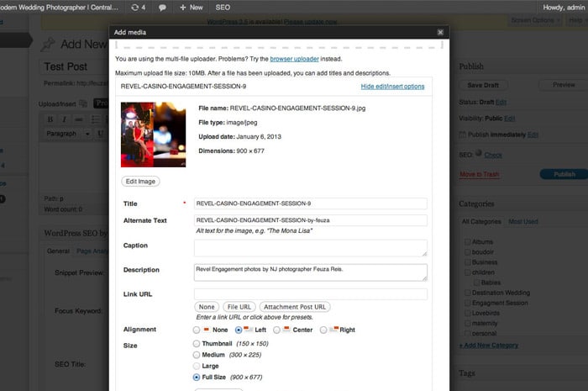Switch to All Categories tab
Image resolution: width=588 pixels, height=391 pixels.
click(x=481, y=222)
